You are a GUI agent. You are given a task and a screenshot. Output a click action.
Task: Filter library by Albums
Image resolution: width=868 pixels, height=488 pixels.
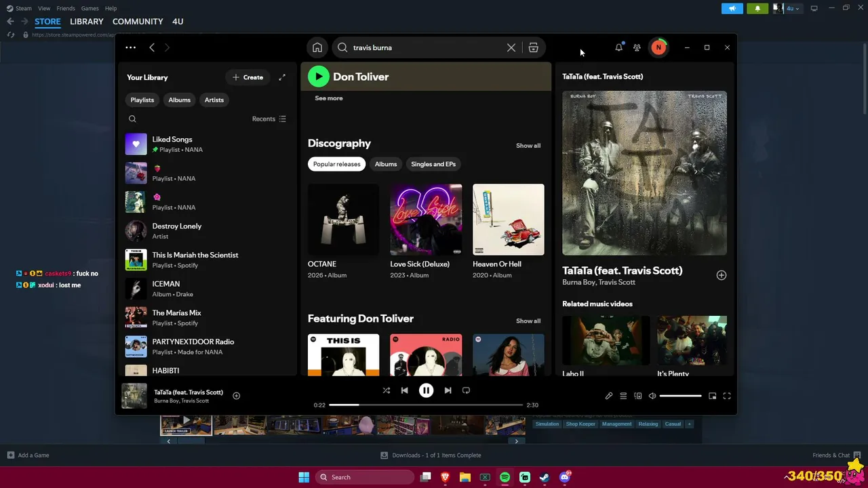[180, 100]
